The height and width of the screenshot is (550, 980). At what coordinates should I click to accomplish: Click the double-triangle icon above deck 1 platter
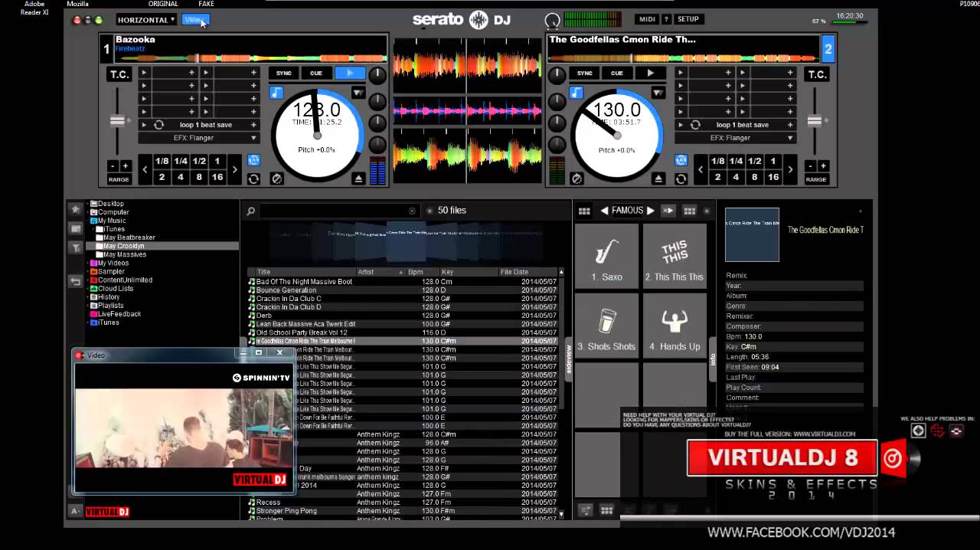(x=358, y=93)
